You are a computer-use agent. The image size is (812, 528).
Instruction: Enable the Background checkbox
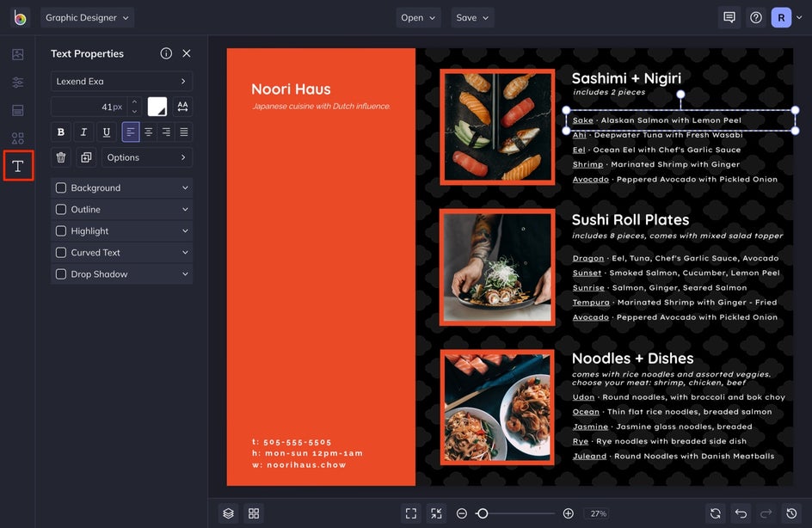click(61, 188)
